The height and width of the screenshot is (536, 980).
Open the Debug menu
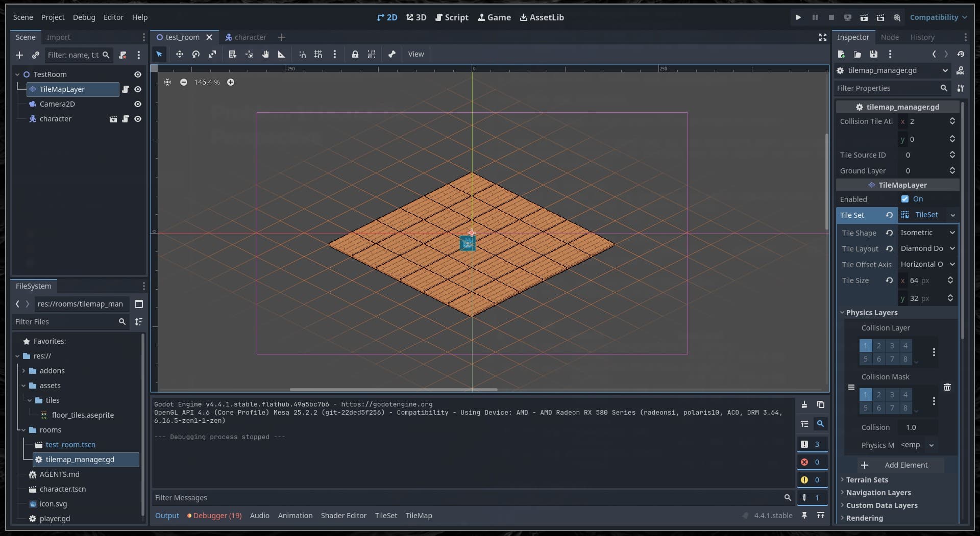(x=84, y=17)
